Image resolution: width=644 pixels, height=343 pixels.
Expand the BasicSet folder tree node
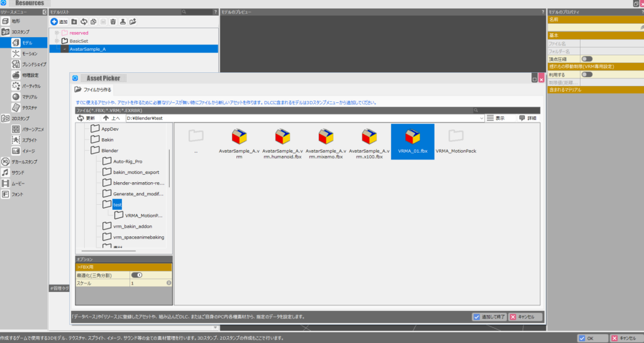57,41
